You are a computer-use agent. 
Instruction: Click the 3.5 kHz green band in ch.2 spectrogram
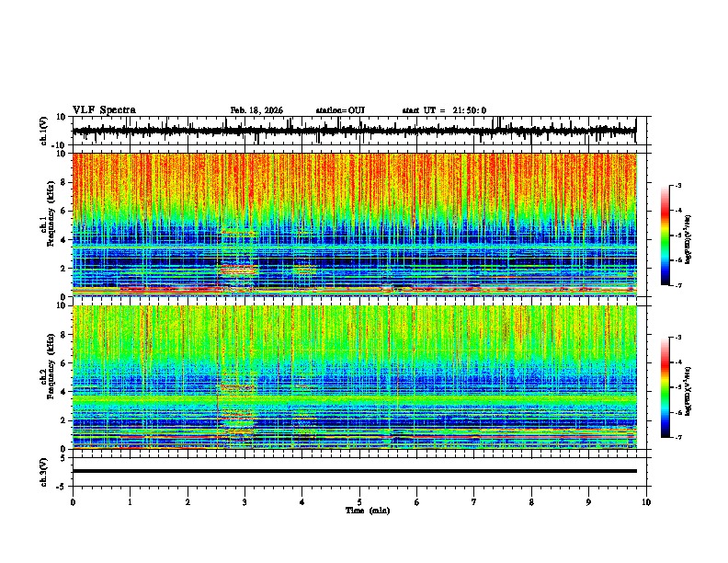pyautogui.click(x=354, y=399)
